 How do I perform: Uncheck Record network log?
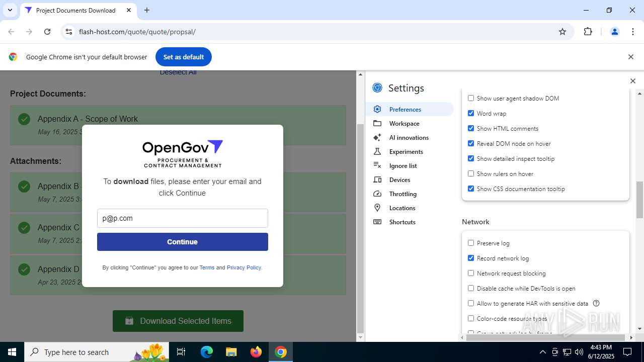(x=471, y=258)
